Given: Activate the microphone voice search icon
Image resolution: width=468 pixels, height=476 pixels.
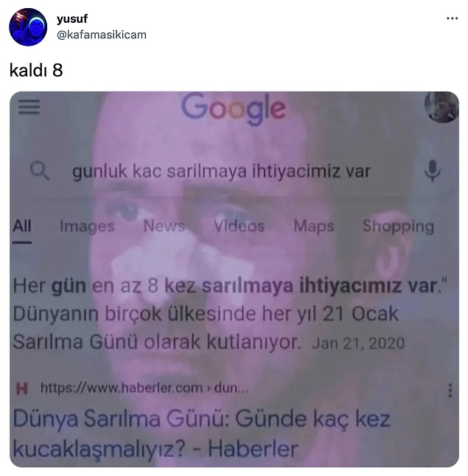Looking at the screenshot, I should pyautogui.click(x=433, y=170).
